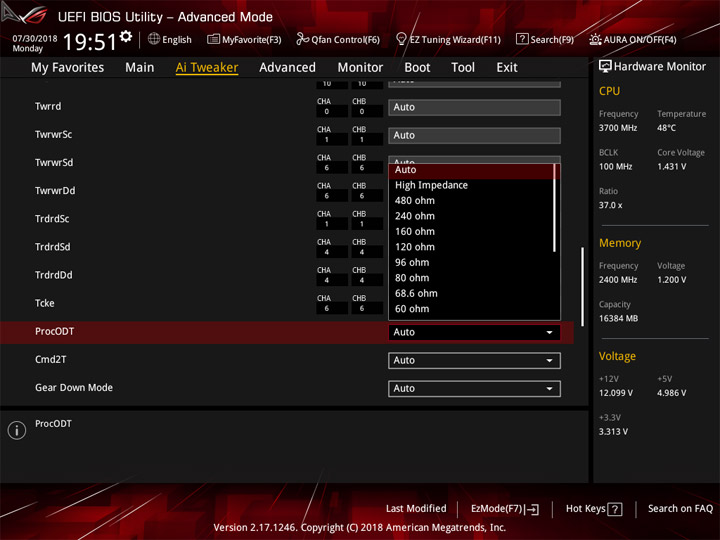Image resolution: width=720 pixels, height=540 pixels.
Task: Expand the Gear Down Mode dropdown
Action: (x=474, y=389)
